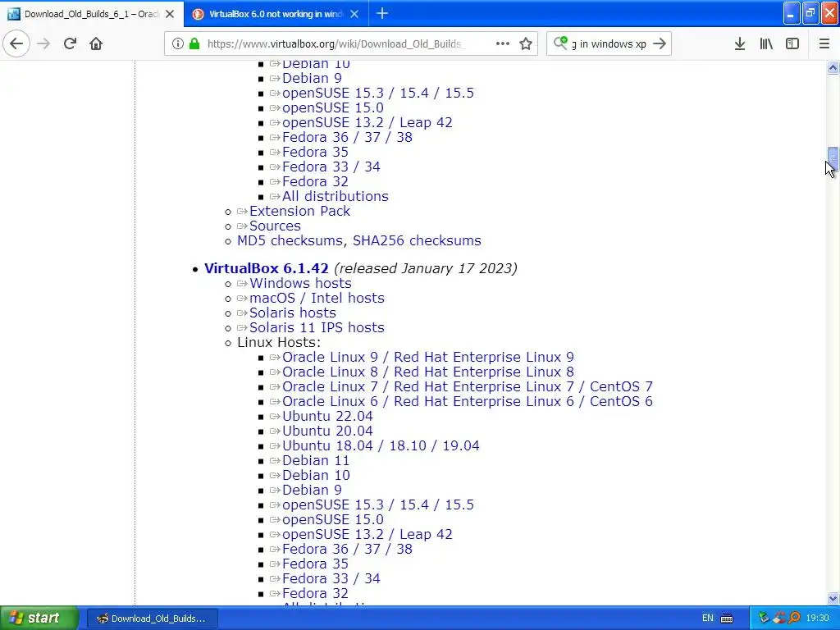This screenshot has height=630, width=840.
Task: Download 6.1.42 Windows hosts
Action: point(300,283)
